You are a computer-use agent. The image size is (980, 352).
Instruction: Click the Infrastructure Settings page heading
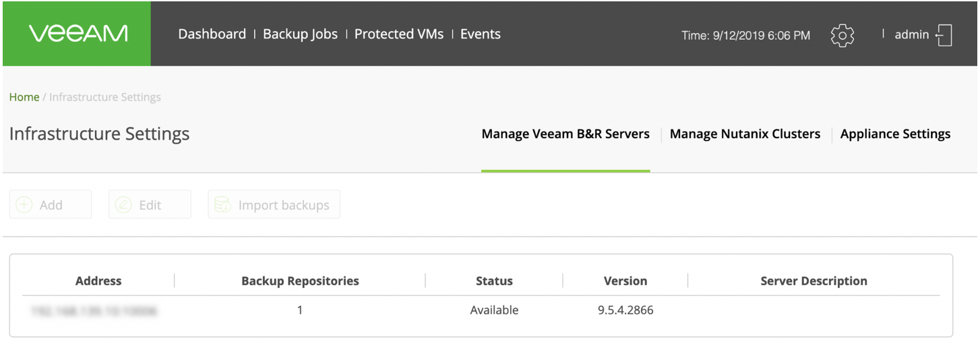[99, 134]
